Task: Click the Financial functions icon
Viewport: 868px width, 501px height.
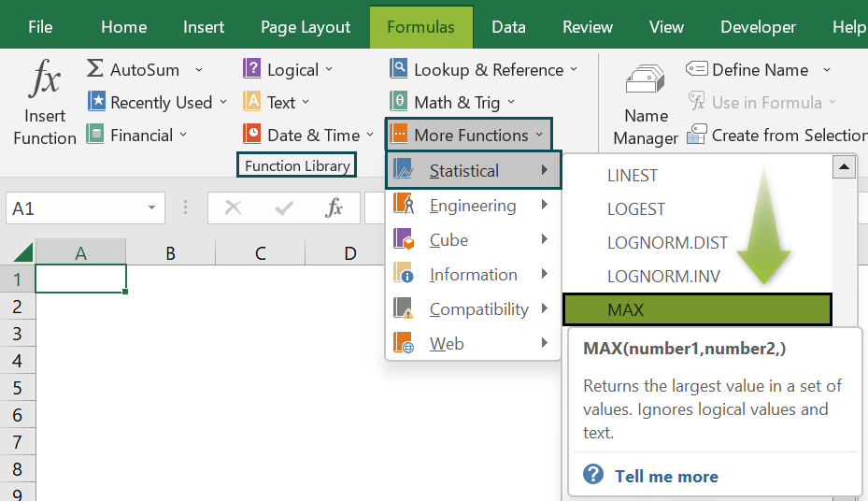Action: click(95, 135)
